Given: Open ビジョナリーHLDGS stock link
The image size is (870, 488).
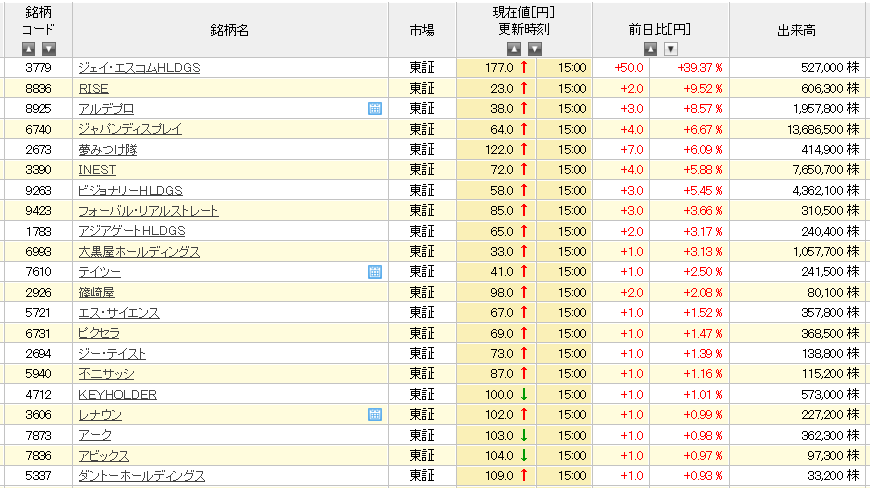Looking at the screenshot, I should [130, 190].
